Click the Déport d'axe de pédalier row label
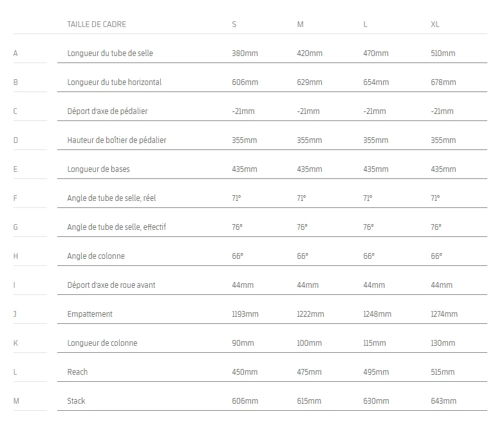Screen dimensions: 504x425 107,111
